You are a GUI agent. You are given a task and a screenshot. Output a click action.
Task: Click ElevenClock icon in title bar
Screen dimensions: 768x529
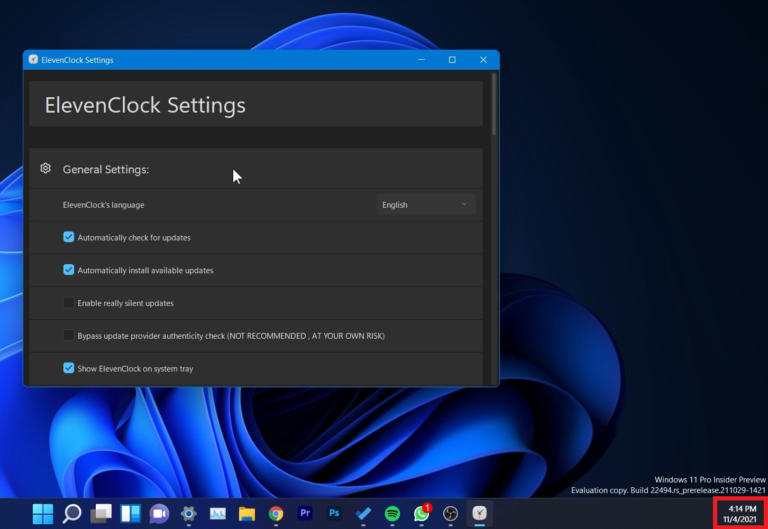[33, 60]
